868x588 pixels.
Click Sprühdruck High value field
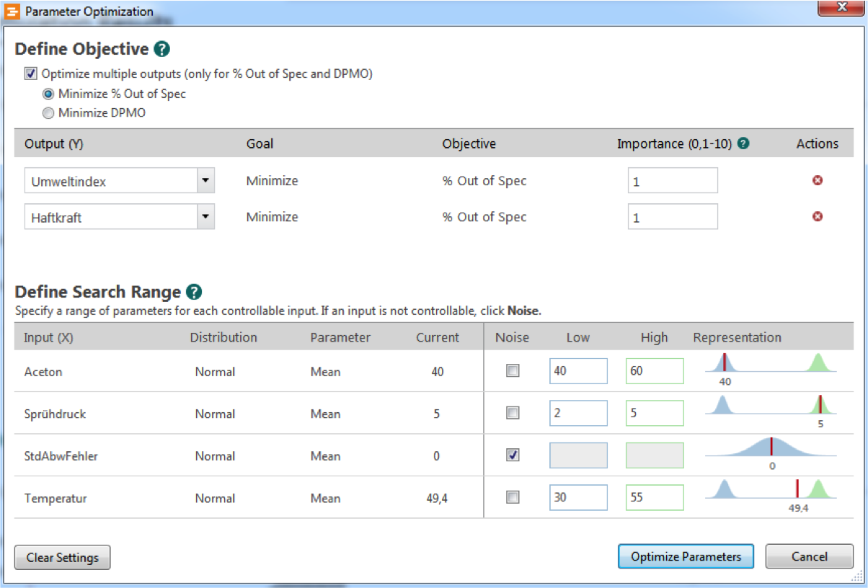(655, 414)
